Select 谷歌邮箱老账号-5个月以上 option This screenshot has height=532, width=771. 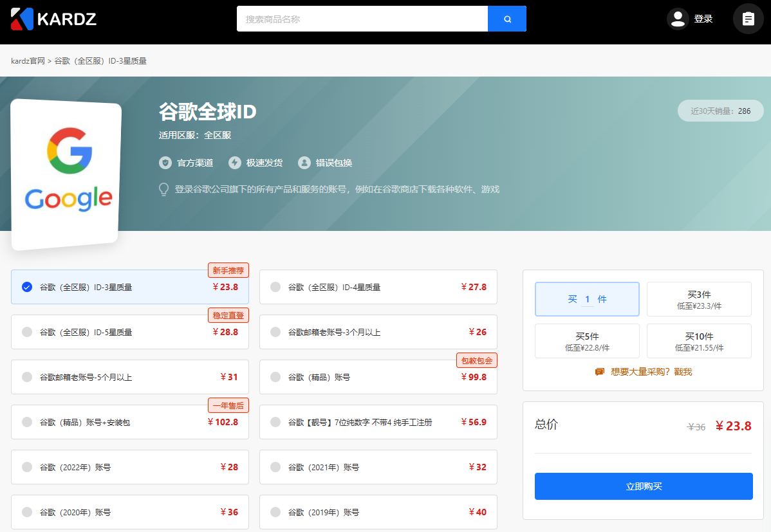click(130, 377)
